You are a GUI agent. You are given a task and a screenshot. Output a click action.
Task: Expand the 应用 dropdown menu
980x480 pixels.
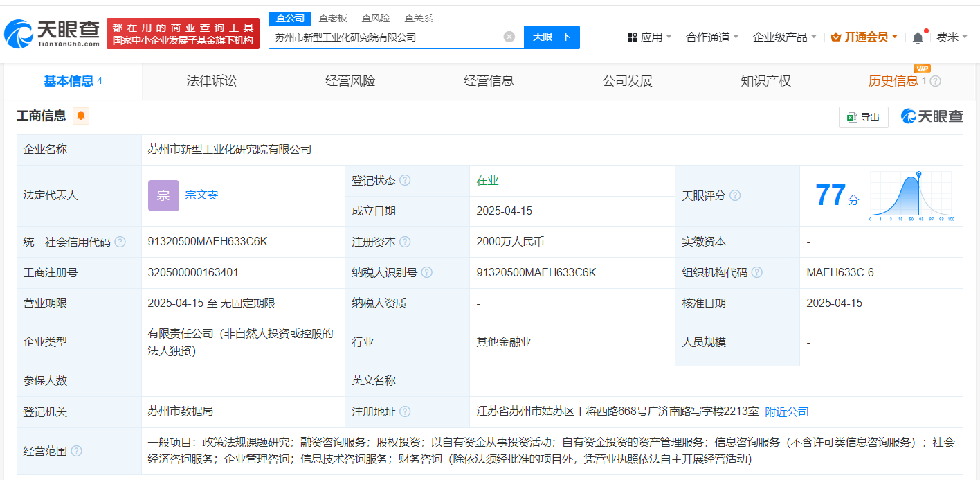[x=649, y=37]
